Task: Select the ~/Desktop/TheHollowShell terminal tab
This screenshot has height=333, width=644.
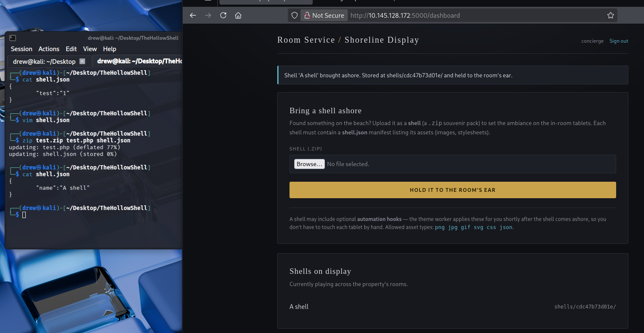Action: [x=137, y=61]
